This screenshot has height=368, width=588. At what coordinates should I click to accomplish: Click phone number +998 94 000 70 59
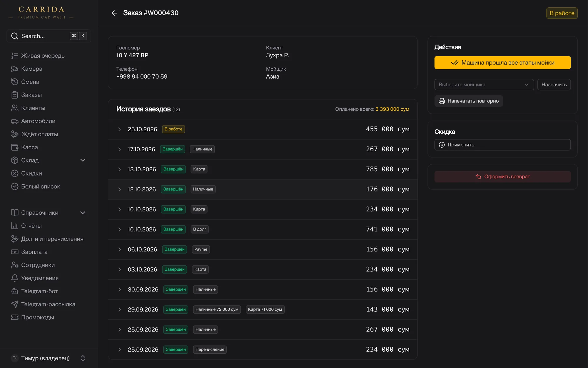tap(142, 77)
